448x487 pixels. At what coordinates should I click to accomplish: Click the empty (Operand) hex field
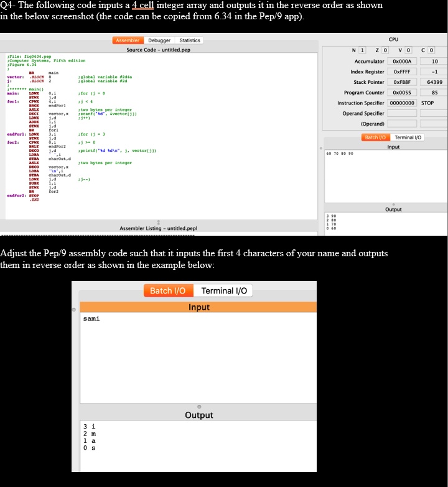point(402,124)
